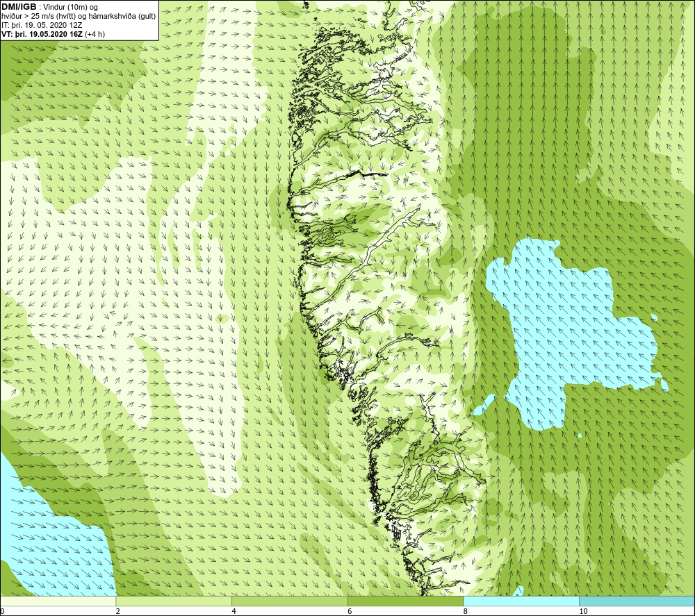Click the 4–6 m/s green swatch
The width and height of the screenshot is (695, 616).
289,601
